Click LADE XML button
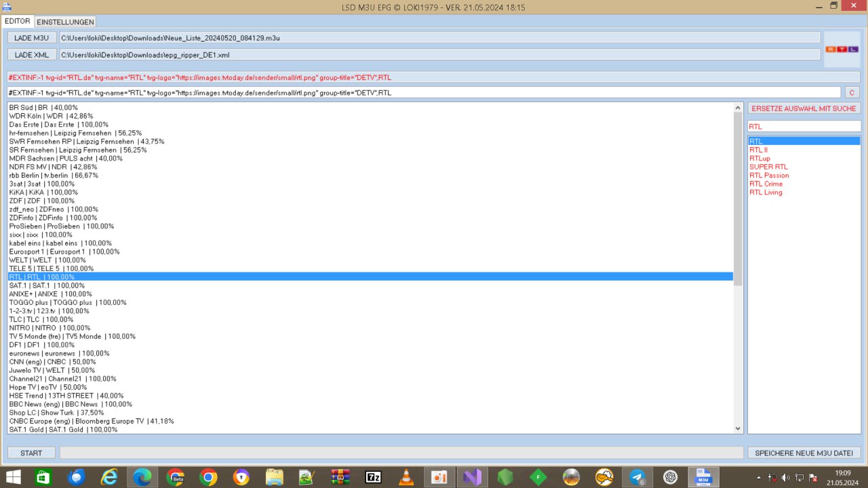 [32, 55]
